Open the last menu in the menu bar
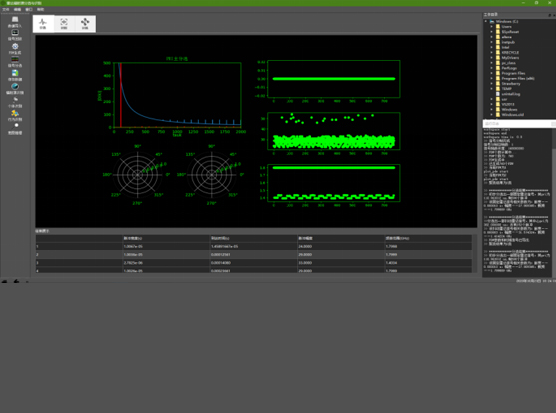This screenshot has width=556, height=413. point(40,10)
